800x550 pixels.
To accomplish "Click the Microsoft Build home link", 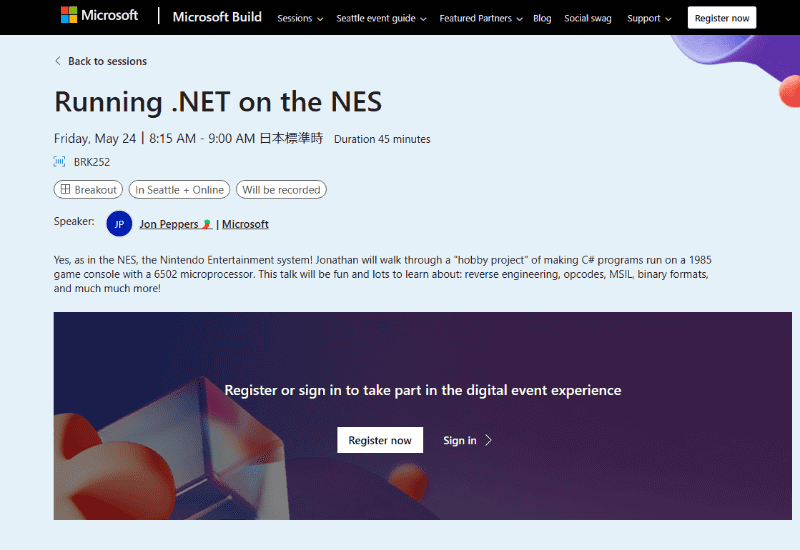I will point(217,17).
